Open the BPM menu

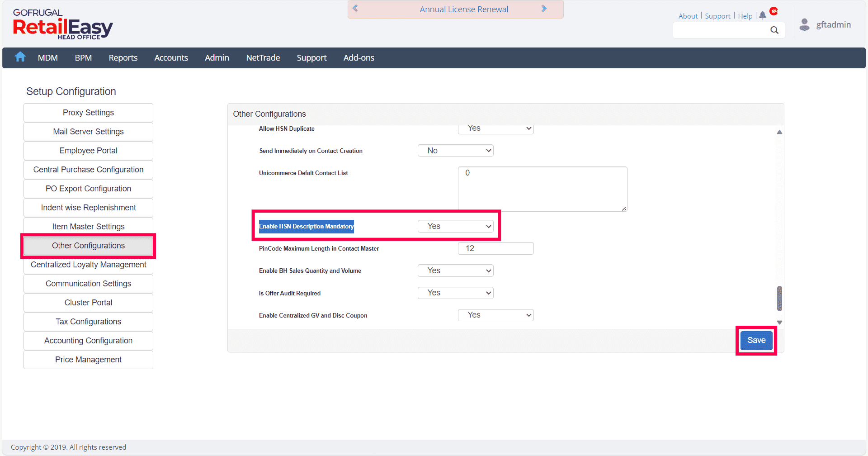pos(83,58)
